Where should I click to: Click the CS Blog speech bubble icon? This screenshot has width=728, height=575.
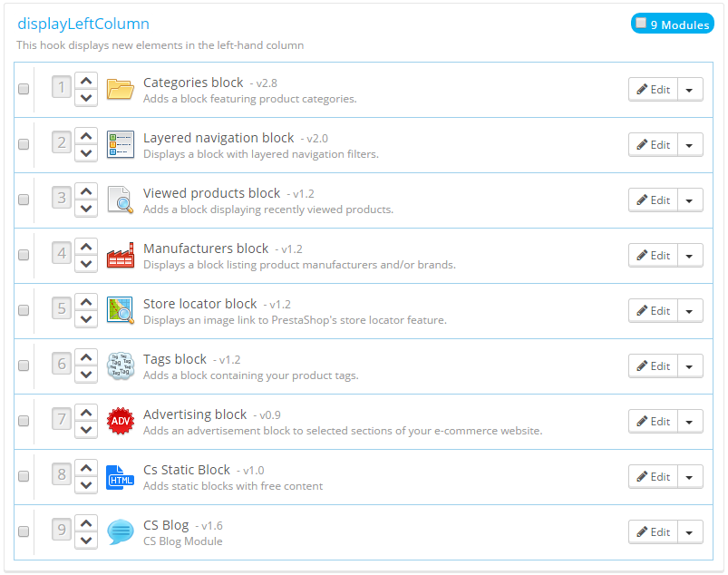coord(120,531)
